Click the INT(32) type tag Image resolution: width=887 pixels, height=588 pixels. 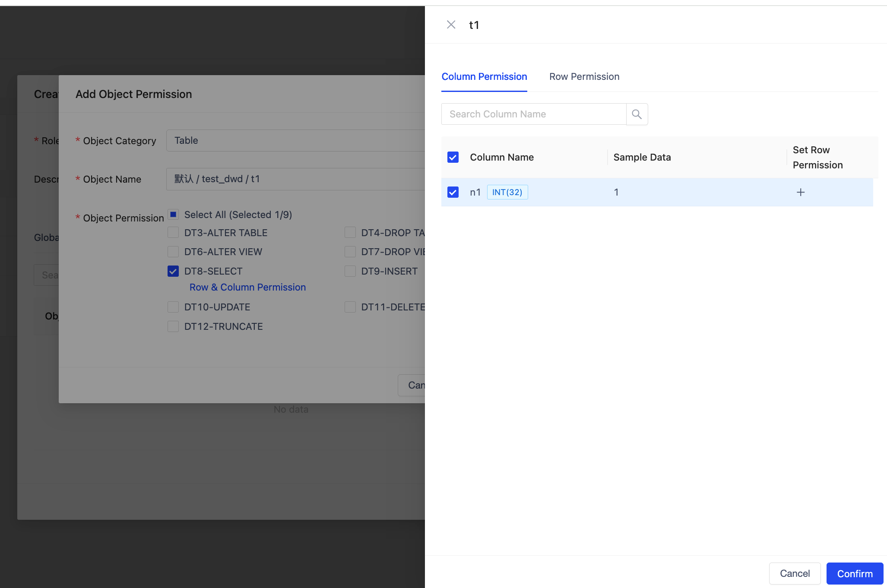click(507, 192)
